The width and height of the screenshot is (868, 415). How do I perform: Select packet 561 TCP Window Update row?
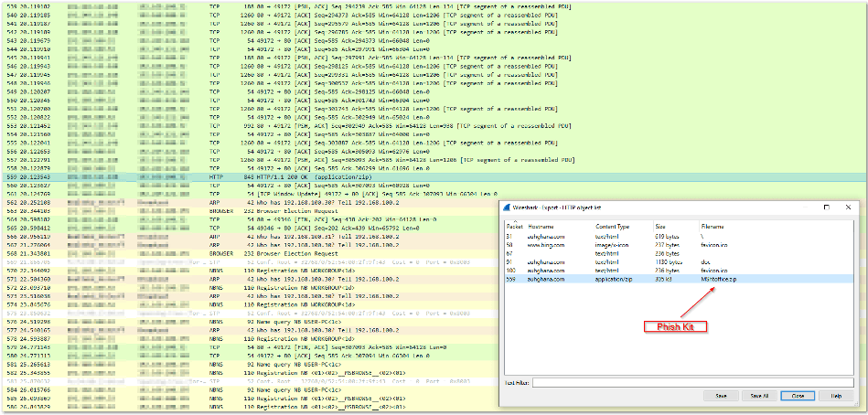click(x=434, y=194)
